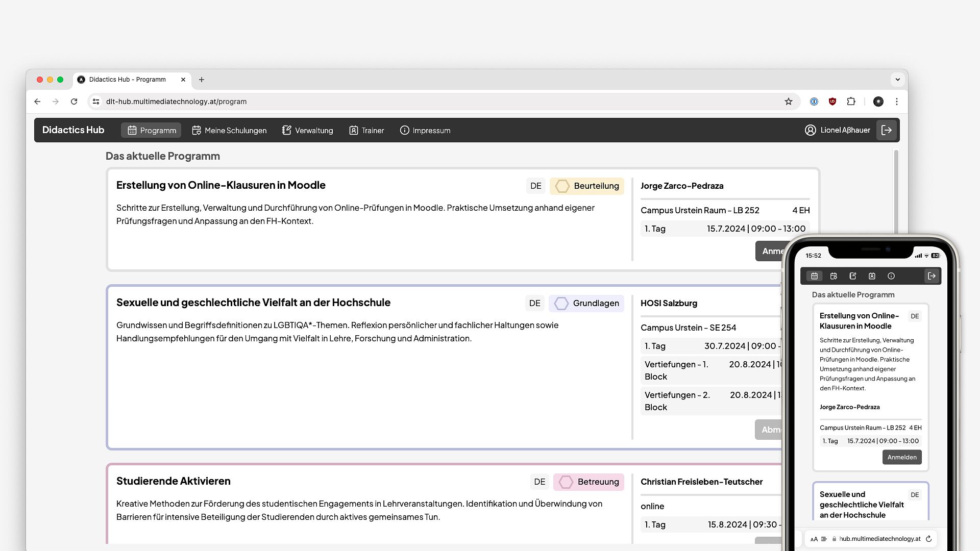Click the address bar URL field
Image resolution: width=980 pixels, height=551 pixels.
439,102
